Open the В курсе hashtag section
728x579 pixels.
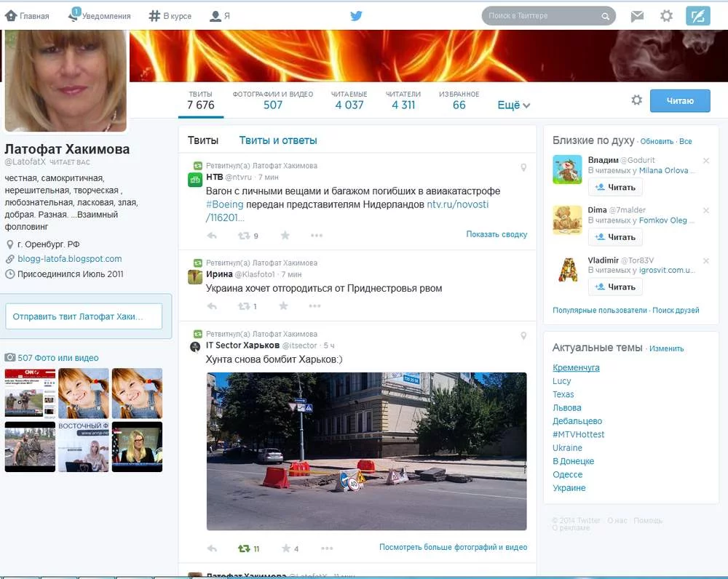pos(170,16)
